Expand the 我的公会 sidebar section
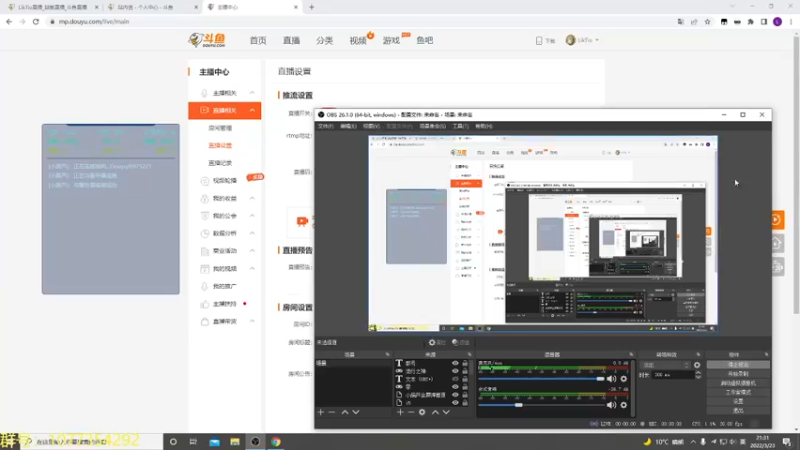This screenshot has width=800, height=450. coord(252,216)
